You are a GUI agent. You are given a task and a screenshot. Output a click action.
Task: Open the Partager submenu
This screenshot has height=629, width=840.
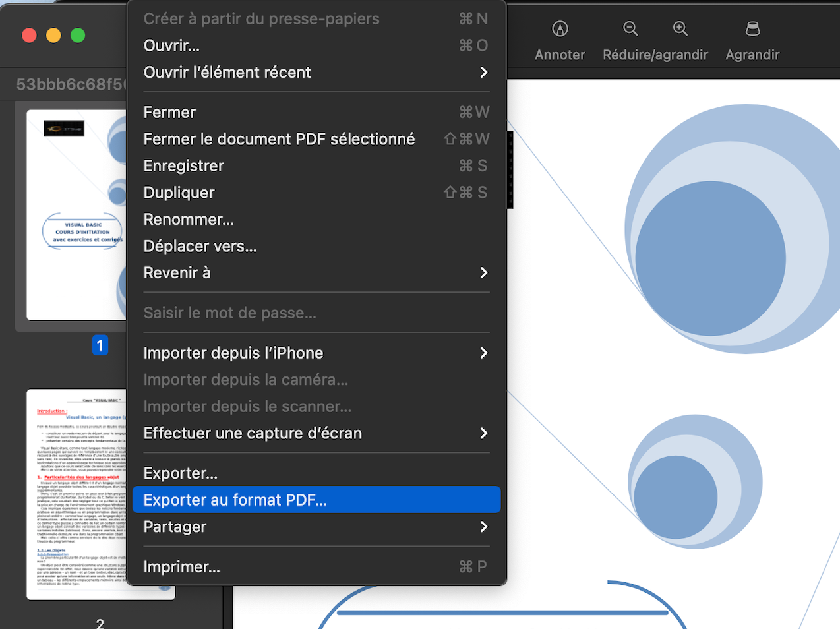point(316,527)
